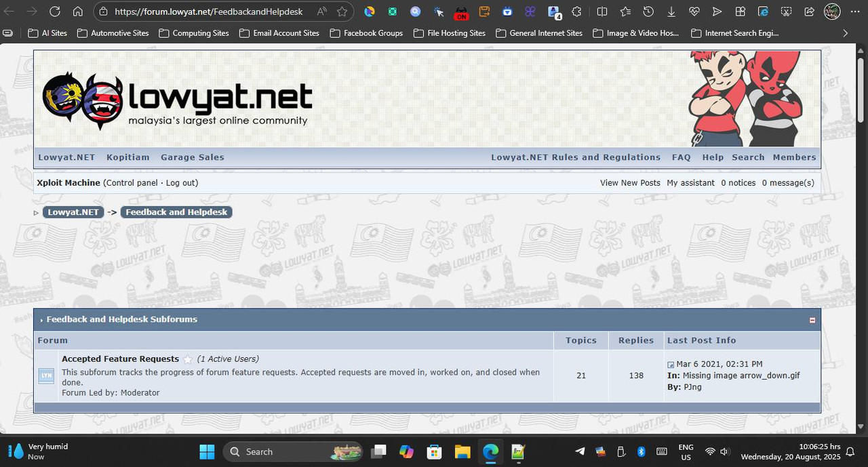The width and height of the screenshot is (868, 467).
Task: Click Lowyat.NET breadcrumb button
Action: (73, 212)
